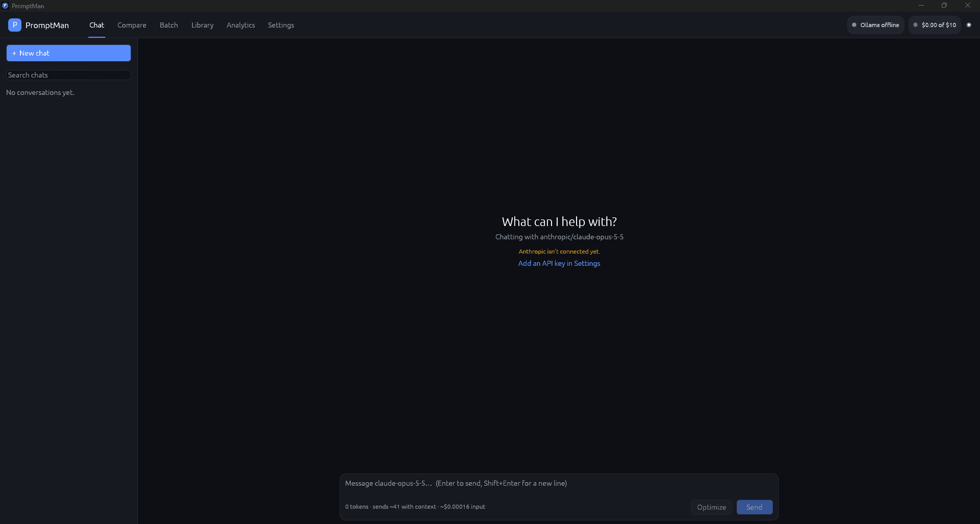The width and height of the screenshot is (980, 524).
Task: Click the Send button
Action: (x=754, y=507)
